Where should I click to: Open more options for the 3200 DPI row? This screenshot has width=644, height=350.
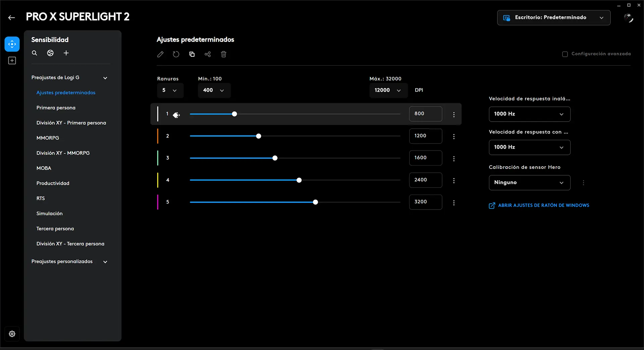(454, 203)
